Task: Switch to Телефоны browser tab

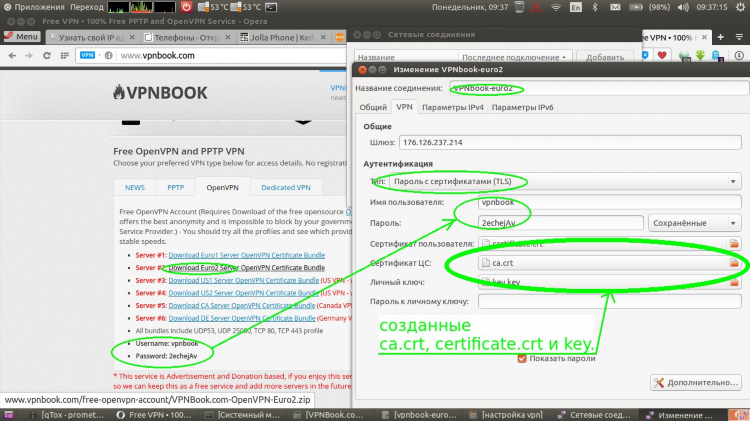Action: [x=187, y=37]
